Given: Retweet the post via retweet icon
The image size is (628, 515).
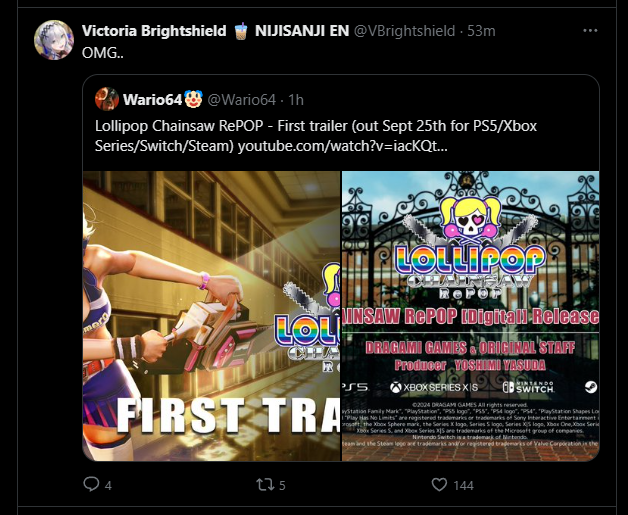Looking at the screenshot, I should pos(265,485).
